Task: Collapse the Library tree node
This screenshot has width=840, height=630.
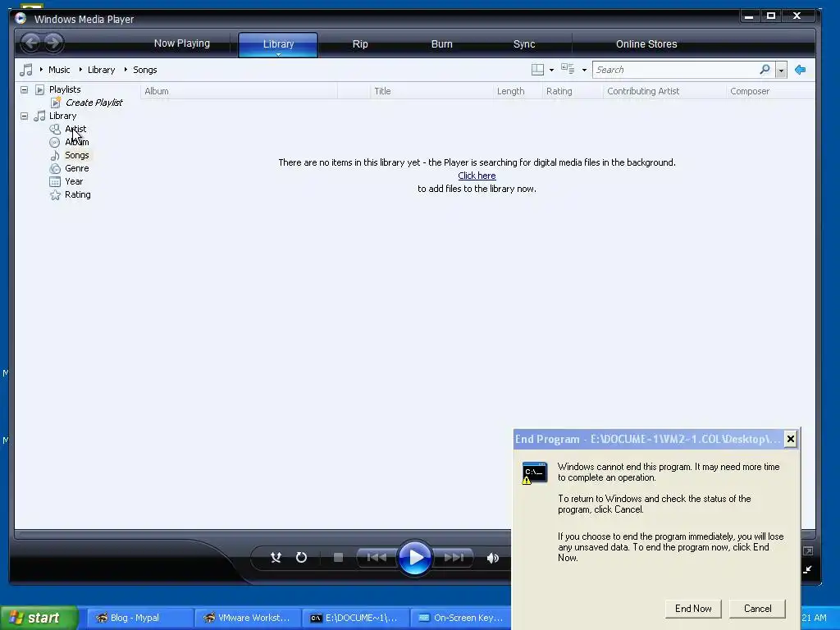Action: pyautogui.click(x=24, y=116)
